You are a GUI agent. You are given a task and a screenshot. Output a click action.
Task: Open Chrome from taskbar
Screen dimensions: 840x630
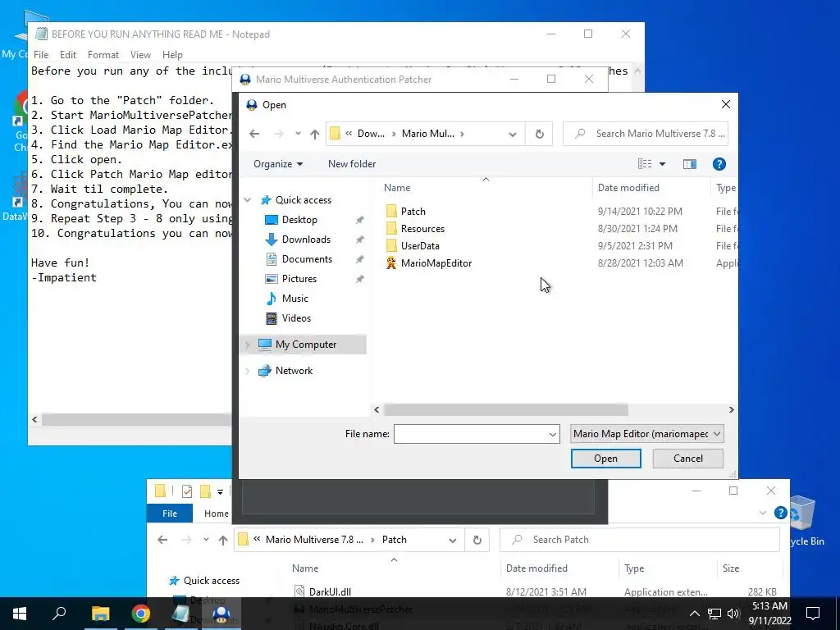click(x=140, y=614)
